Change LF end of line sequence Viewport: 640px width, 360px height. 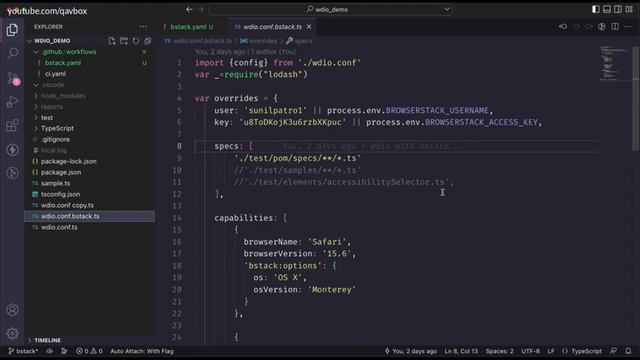(x=551, y=351)
